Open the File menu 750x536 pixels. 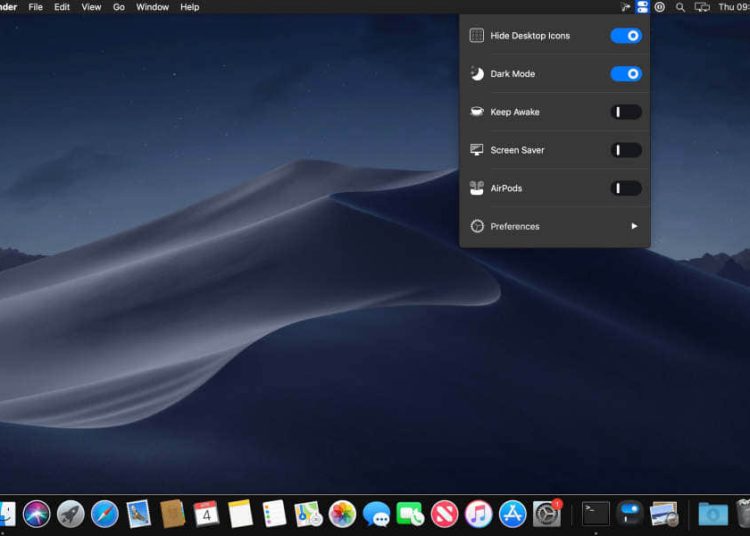[x=36, y=7]
